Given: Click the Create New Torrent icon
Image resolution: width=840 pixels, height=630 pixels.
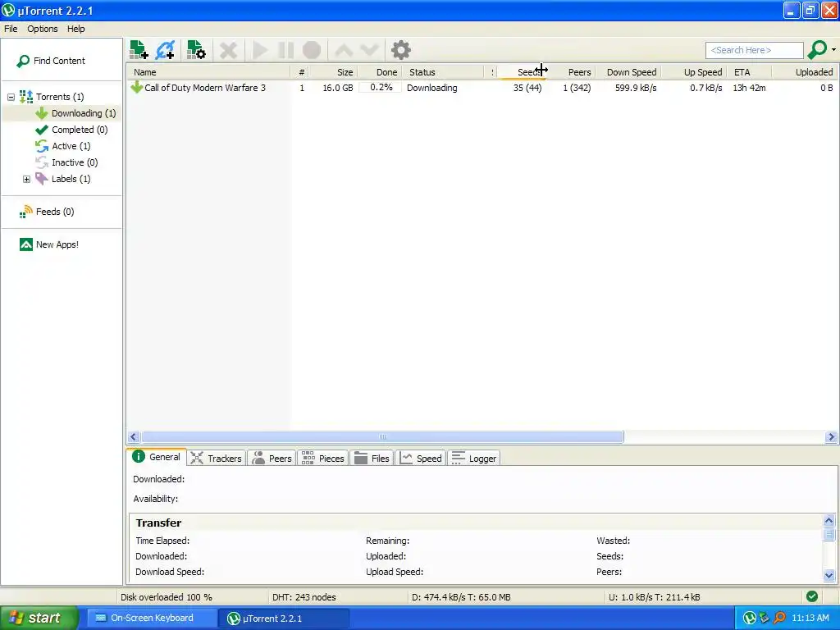Looking at the screenshot, I should click(196, 50).
